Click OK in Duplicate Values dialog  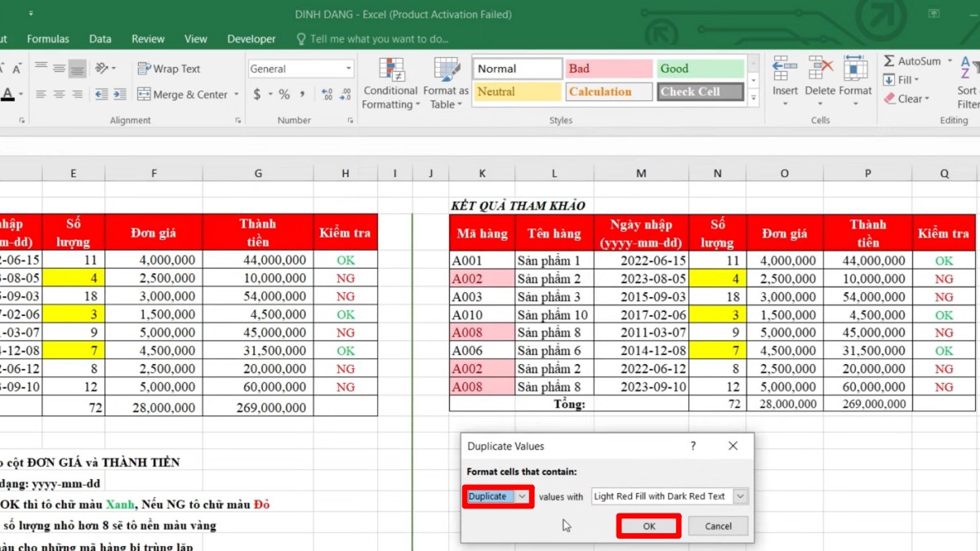[649, 526]
